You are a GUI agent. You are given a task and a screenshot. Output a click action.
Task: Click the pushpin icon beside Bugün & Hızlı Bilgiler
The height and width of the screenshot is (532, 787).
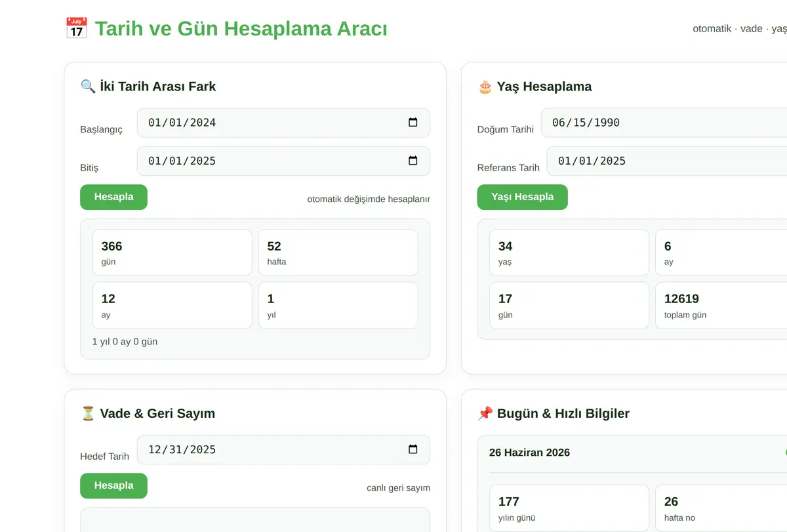click(485, 413)
